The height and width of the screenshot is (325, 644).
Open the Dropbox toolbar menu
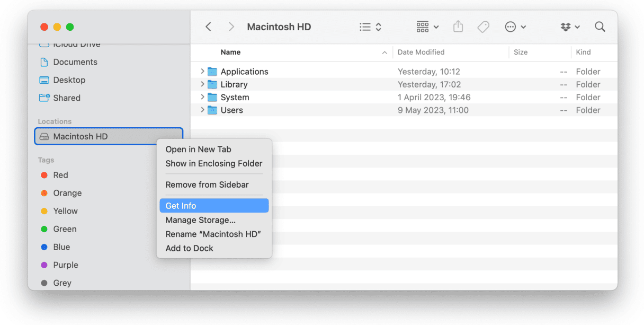click(x=570, y=27)
